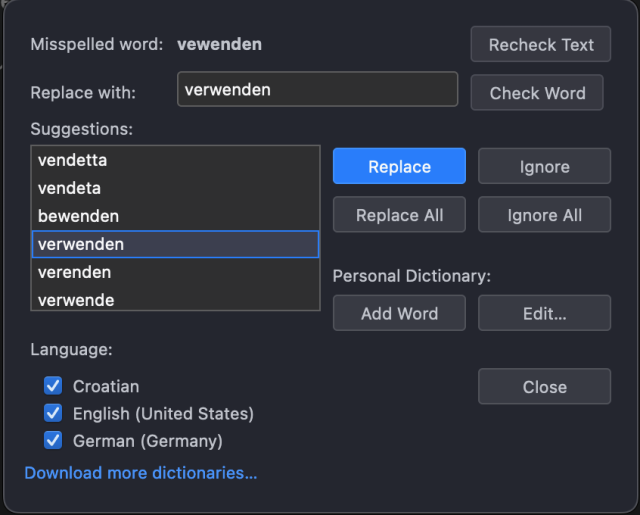Uncheck the Croatian language checkbox

click(x=53, y=386)
